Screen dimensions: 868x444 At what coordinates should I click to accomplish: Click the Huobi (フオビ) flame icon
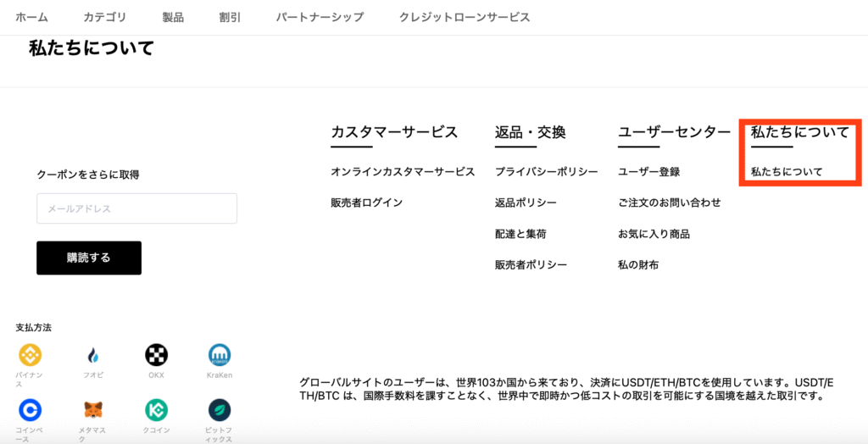pyautogui.click(x=93, y=354)
